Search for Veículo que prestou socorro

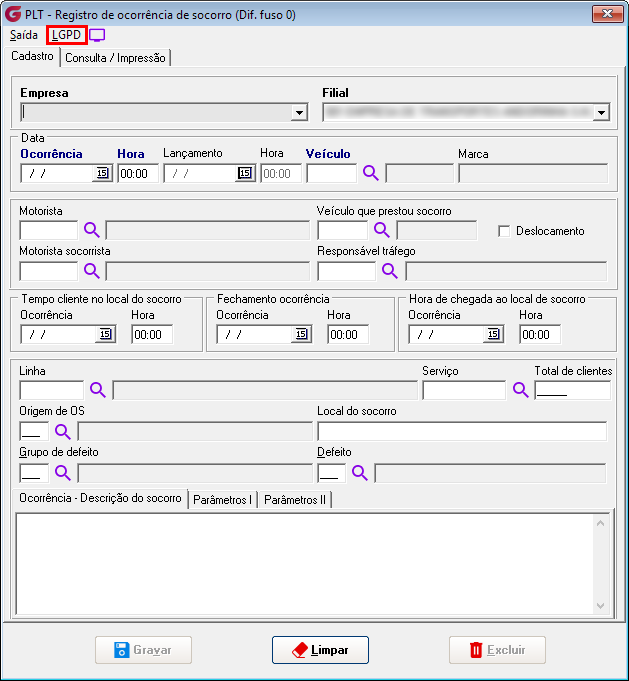382,230
